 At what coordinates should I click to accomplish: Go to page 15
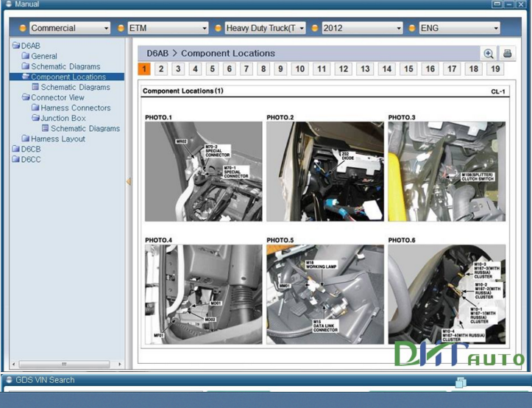coord(408,69)
